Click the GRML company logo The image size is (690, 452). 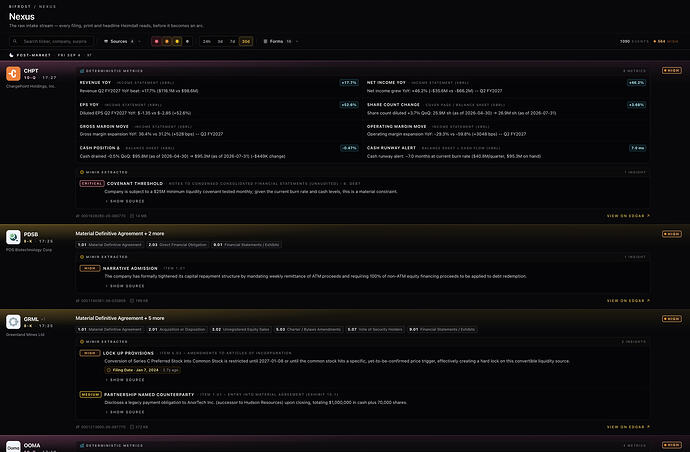13,322
